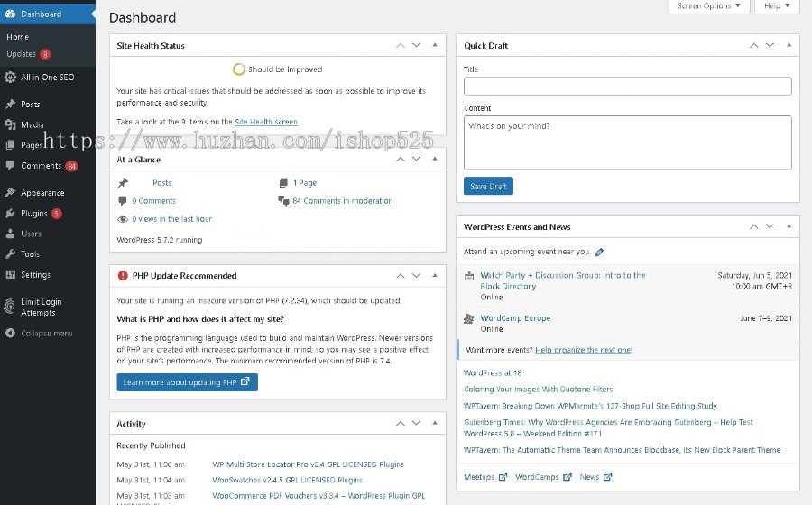Move the At a Glance panel down

point(416,159)
